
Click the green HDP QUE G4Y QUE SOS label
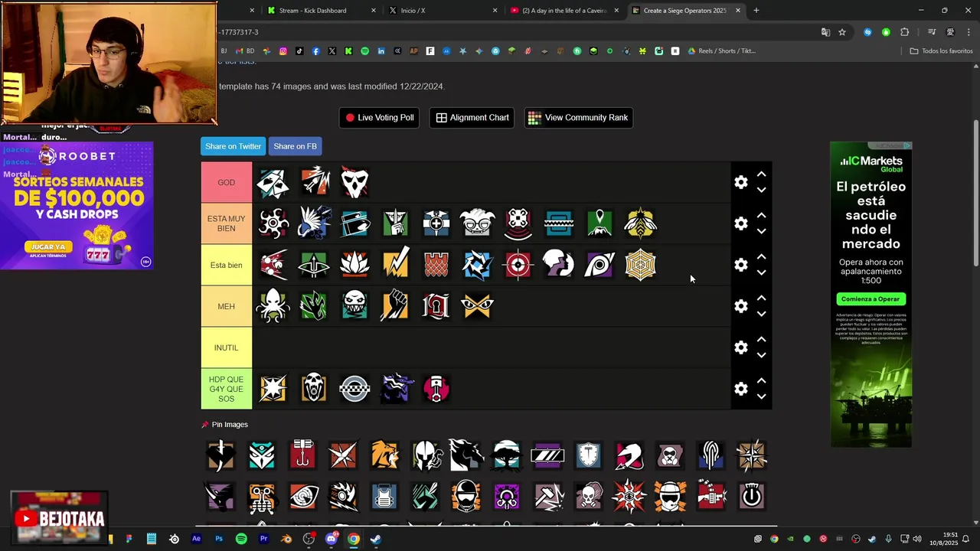click(x=227, y=389)
